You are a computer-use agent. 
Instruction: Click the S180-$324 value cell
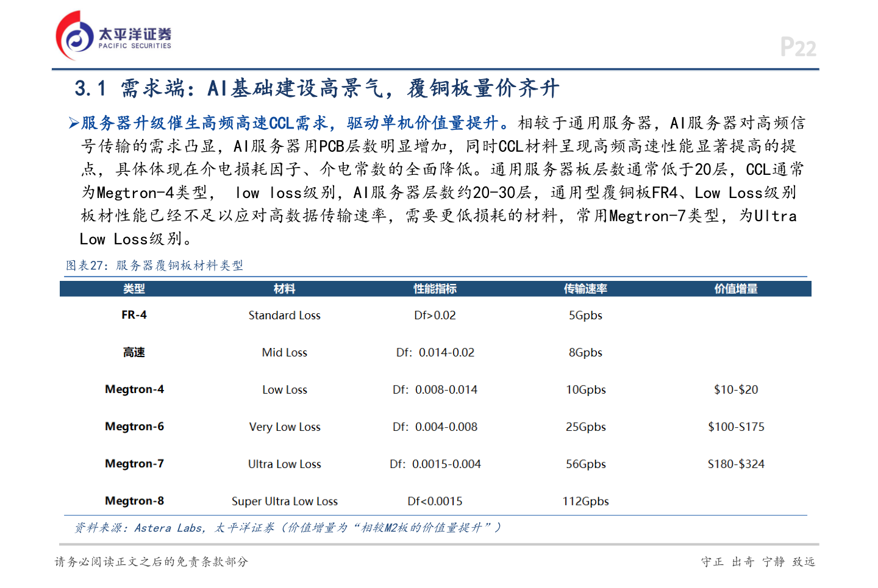pyautogui.click(x=736, y=464)
